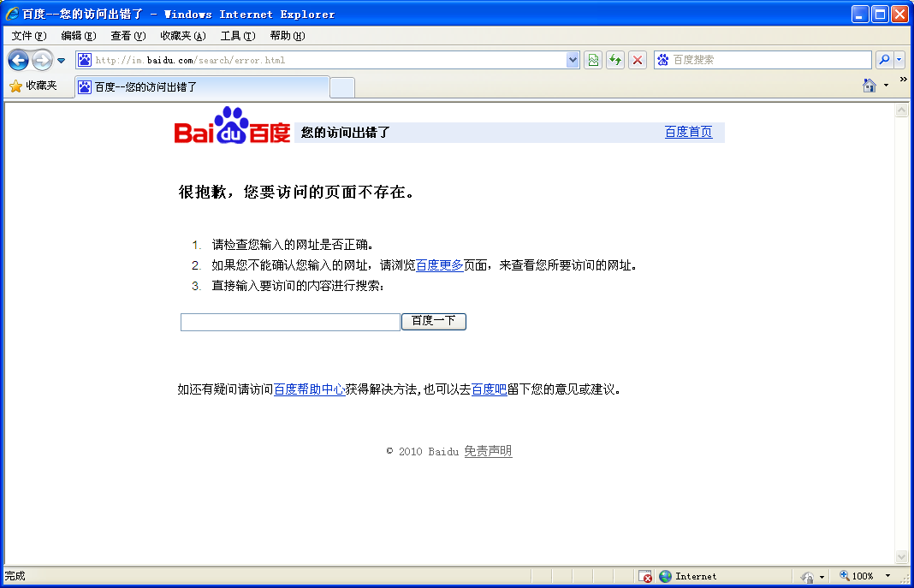Toggle the Compatibility View icon
Screen dimensions: 914x588
pyautogui.click(x=593, y=60)
